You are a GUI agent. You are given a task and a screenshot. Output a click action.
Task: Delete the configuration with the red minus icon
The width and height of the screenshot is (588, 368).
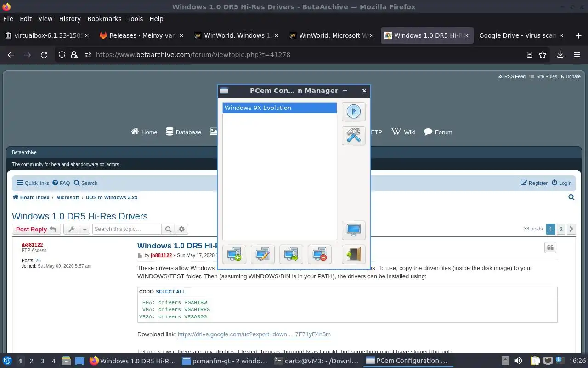click(x=320, y=254)
